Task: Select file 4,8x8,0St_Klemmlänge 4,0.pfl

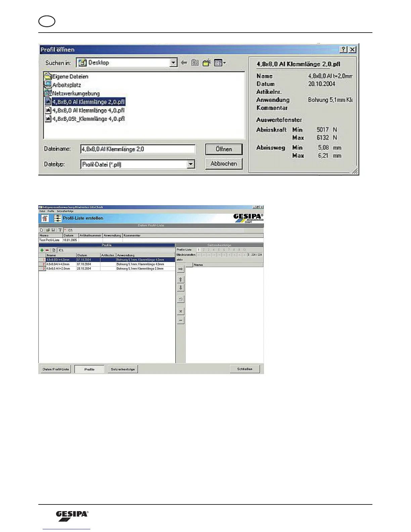Action: click(x=85, y=119)
